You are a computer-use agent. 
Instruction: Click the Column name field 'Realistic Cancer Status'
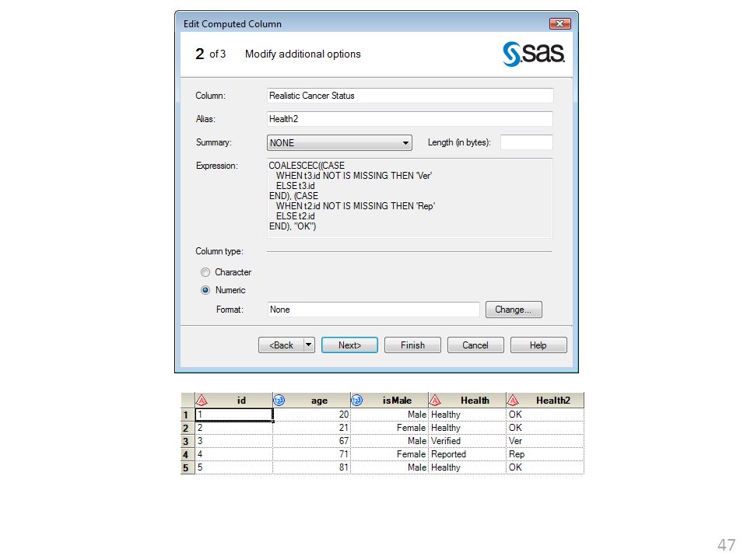click(410, 95)
